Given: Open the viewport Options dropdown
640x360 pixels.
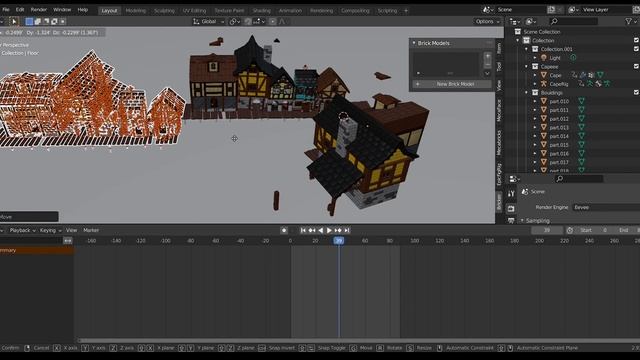Looking at the screenshot, I should 487,21.
